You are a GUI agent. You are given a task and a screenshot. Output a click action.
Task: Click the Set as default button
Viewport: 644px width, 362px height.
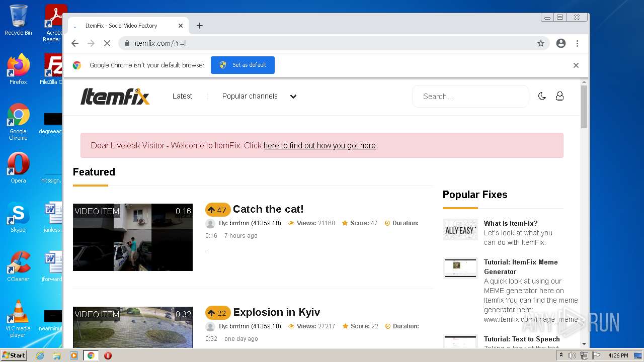243,65
